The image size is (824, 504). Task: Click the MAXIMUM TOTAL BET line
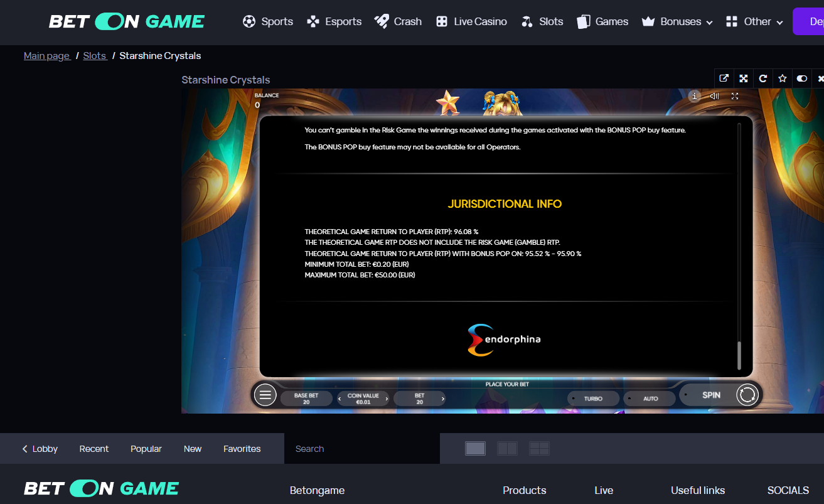(360, 275)
